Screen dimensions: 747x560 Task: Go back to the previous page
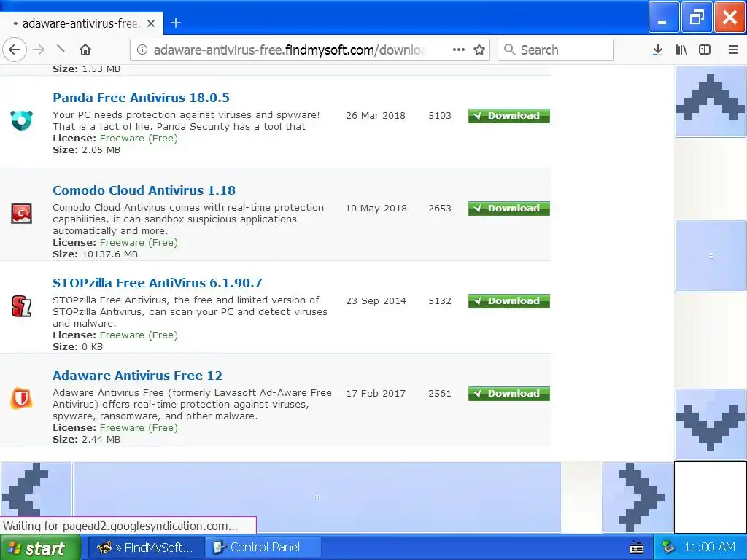(x=15, y=50)
